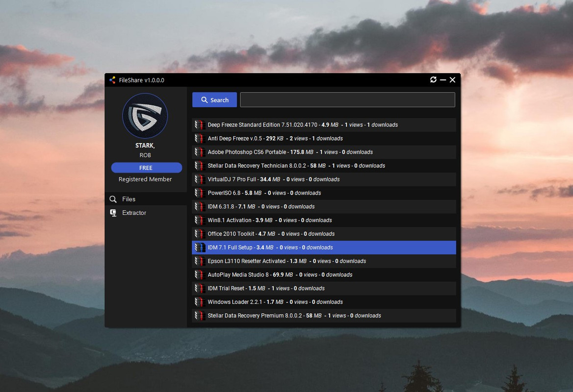
Task: Click the Extractor sidebar icon
Action: point(113,213)
